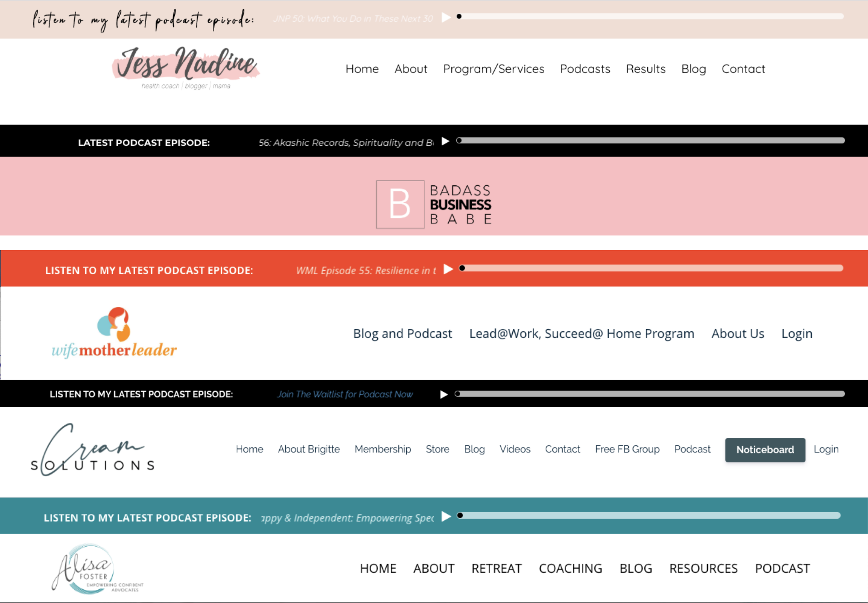Click the WML Episode 55 title text

tap(366, 271)
